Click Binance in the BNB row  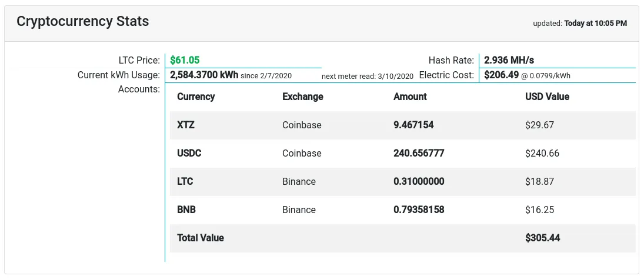click(299, 210)
